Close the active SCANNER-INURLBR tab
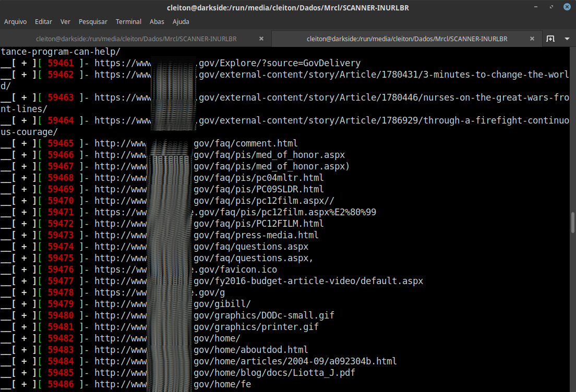The height and width of the screenshot is (392, 576). coord(532,38)
